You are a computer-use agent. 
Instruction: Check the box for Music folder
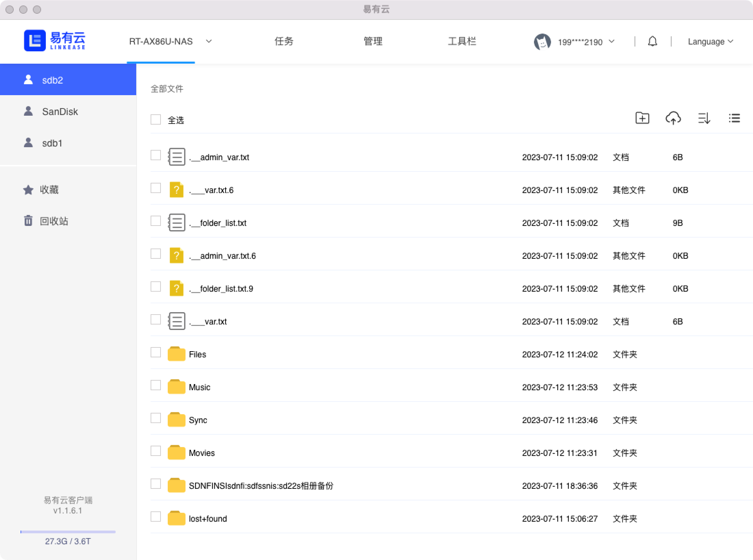pos(156,385)
